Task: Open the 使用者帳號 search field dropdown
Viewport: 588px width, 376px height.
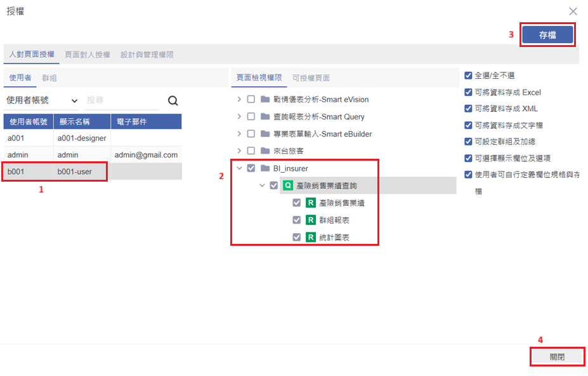Action: coord(42,100)
